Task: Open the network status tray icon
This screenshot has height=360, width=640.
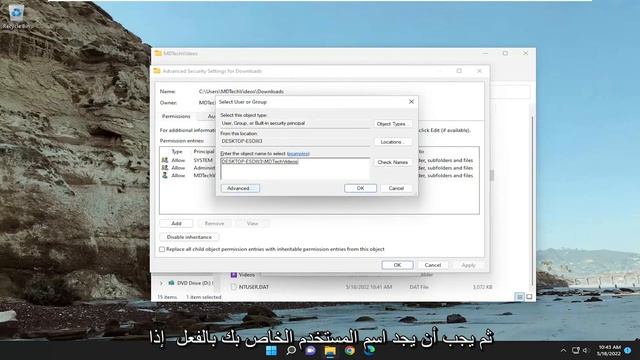Action: [576, 351]
